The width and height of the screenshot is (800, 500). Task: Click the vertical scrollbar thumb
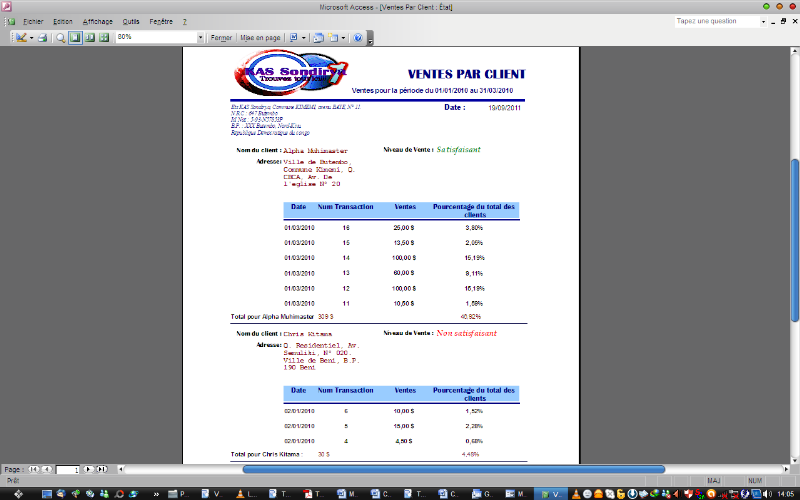click(x=794, y=240)
